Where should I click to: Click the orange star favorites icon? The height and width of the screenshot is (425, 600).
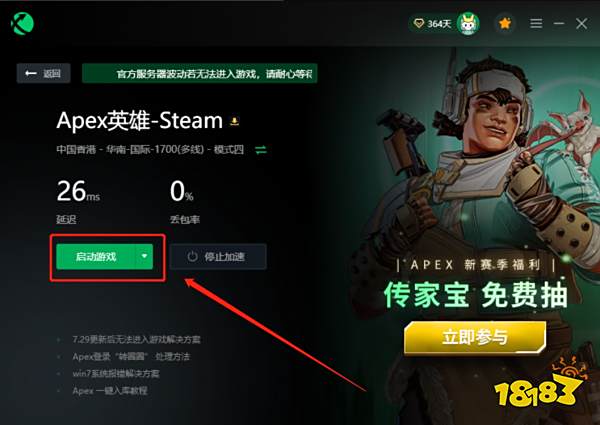click(505, 24)
